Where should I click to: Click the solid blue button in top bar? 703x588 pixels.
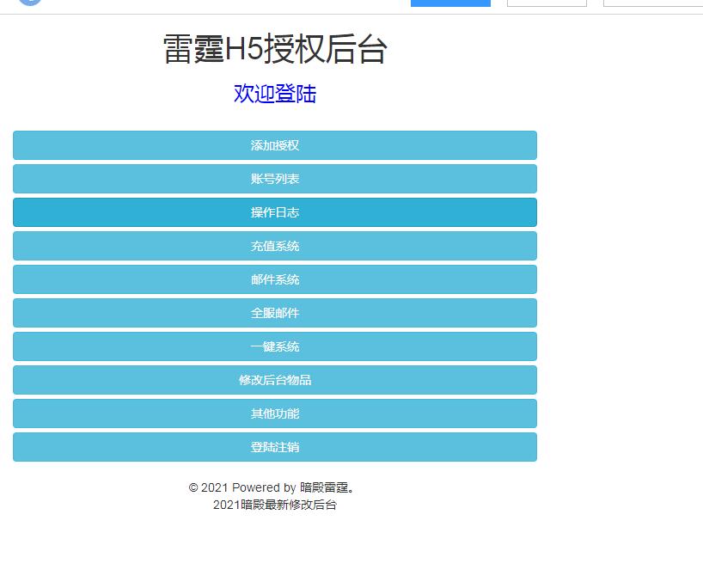(x=450, y=3)
